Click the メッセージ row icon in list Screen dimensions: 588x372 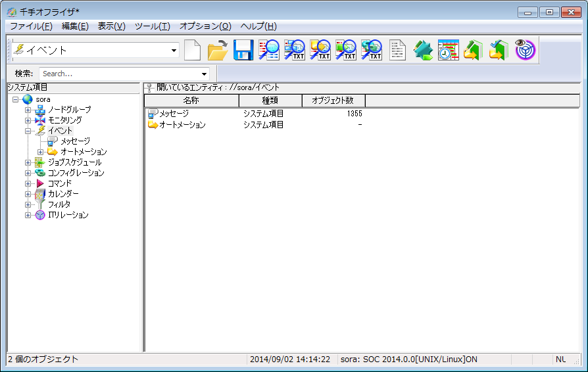coord(153,114)
